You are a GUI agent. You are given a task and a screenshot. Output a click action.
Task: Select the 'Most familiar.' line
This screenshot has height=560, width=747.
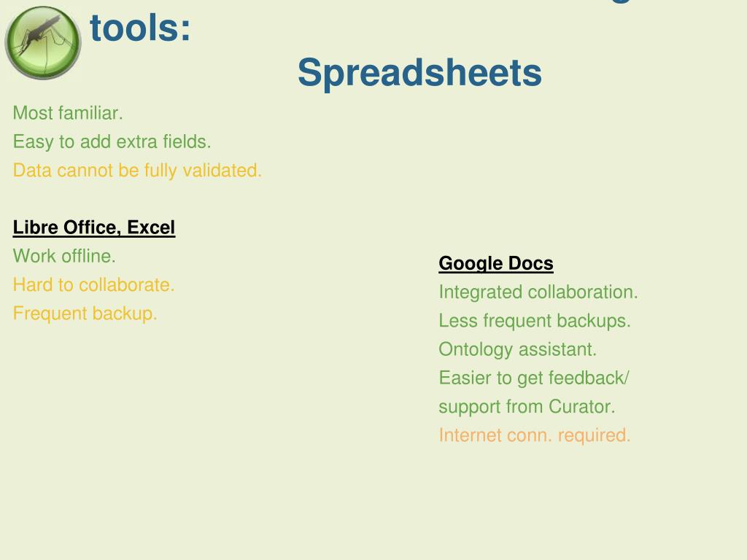(68, 113)
